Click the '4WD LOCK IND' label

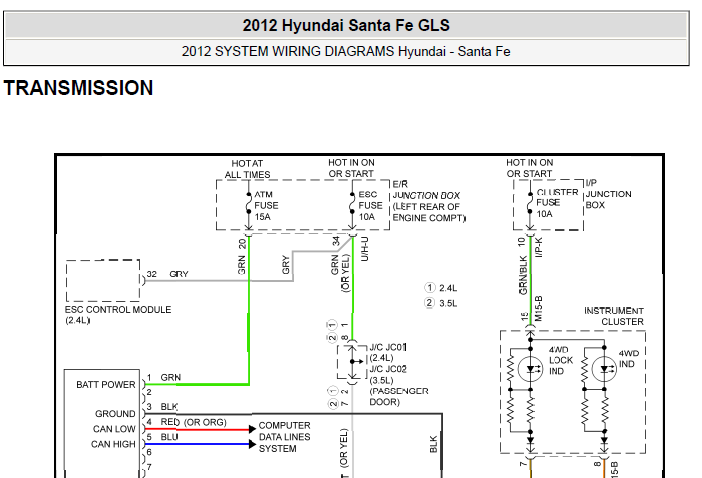[x=561, y=360]
